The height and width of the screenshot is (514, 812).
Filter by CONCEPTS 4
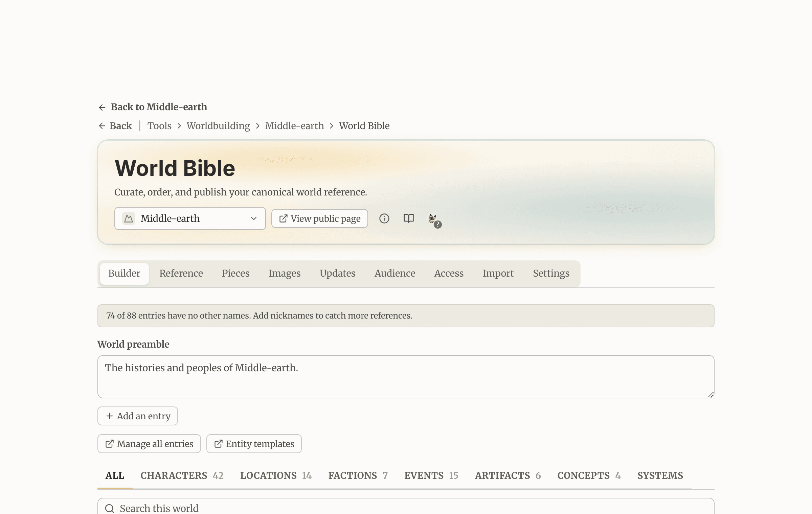tap(589, 476)
